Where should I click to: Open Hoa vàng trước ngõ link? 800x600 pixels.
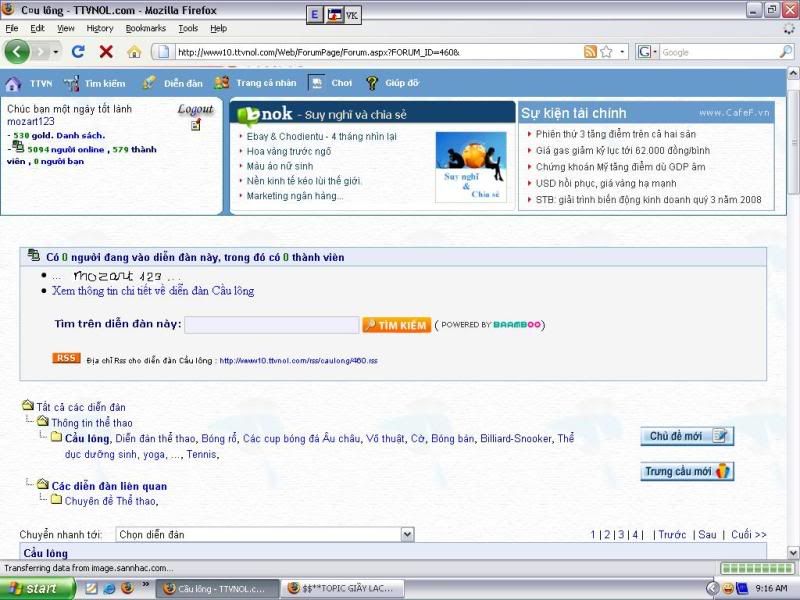coord(289,151)
